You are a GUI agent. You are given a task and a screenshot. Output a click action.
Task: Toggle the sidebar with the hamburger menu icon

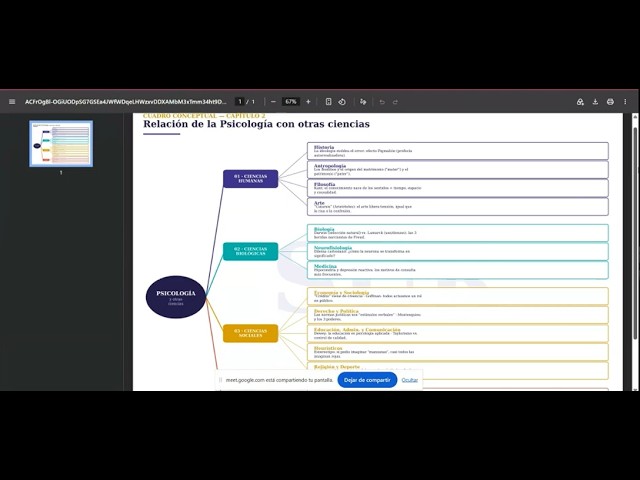click(12, 102)
